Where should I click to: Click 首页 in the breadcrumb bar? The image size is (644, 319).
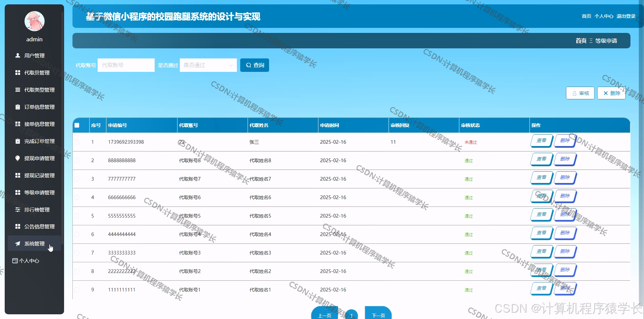point(581,41)
